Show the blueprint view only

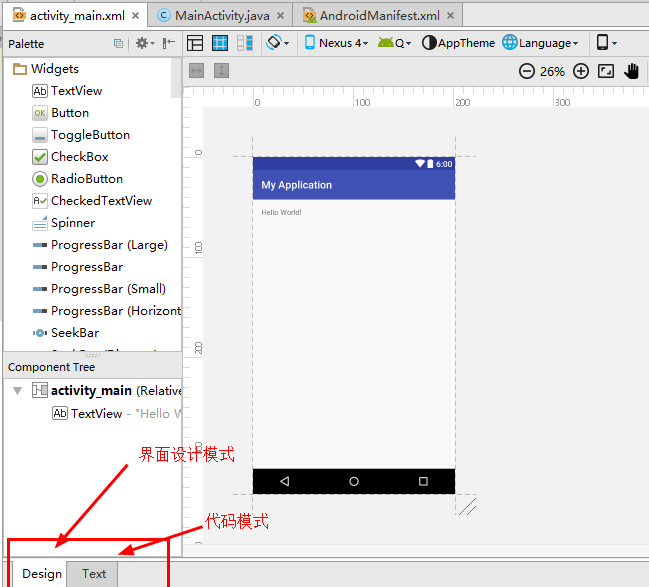(x=220, y=43)
